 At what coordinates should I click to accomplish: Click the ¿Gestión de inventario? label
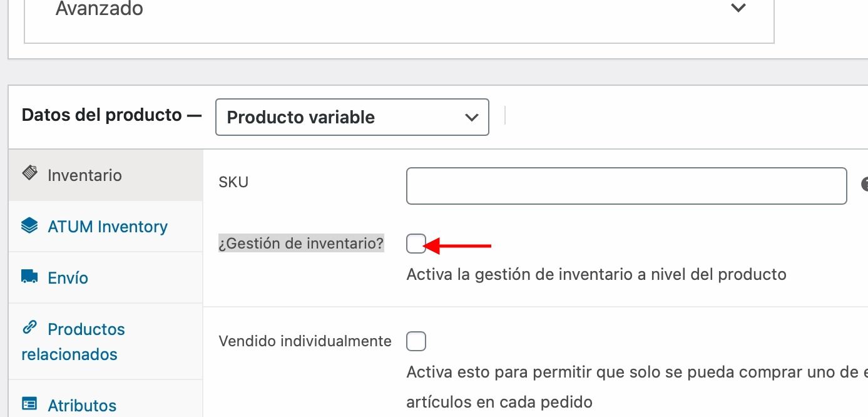point(301,243)
